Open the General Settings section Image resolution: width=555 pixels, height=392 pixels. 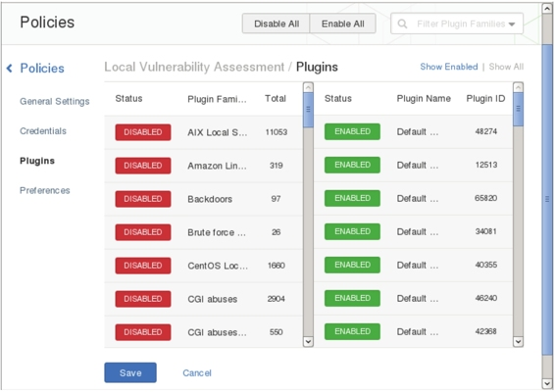(55, 102)
